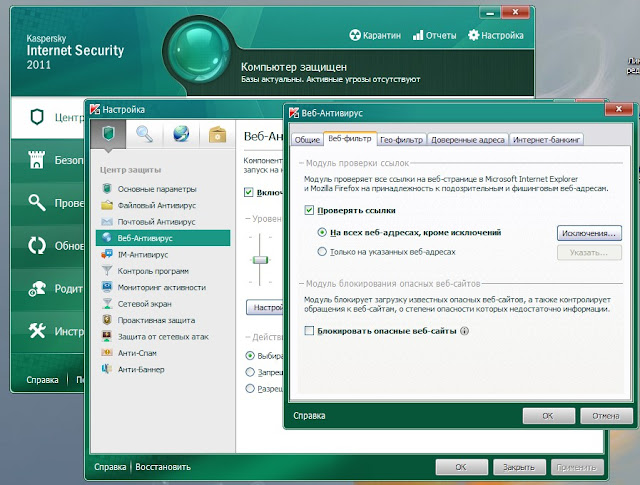
Task: Switch to Общие tab
Action: pyautogui.click(x=307, y=140)
